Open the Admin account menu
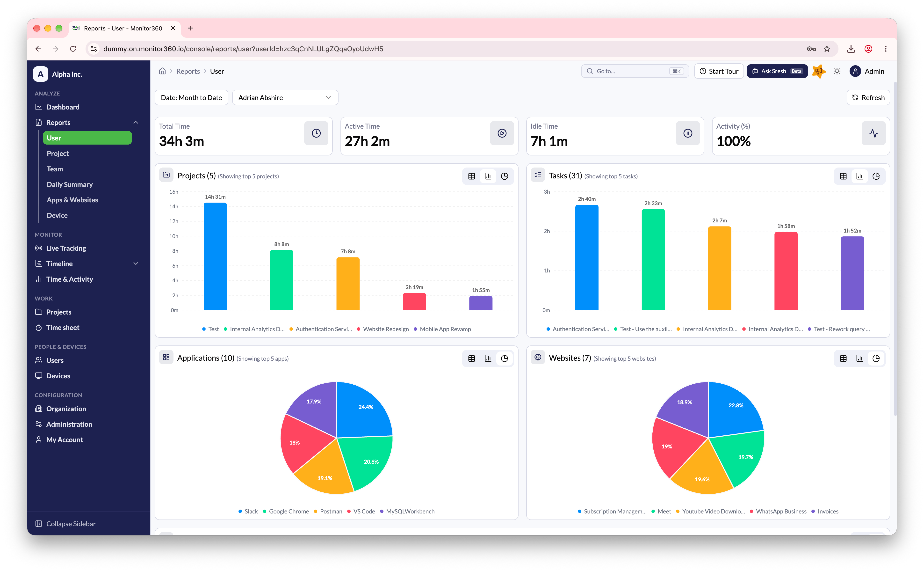 point(867,71)
